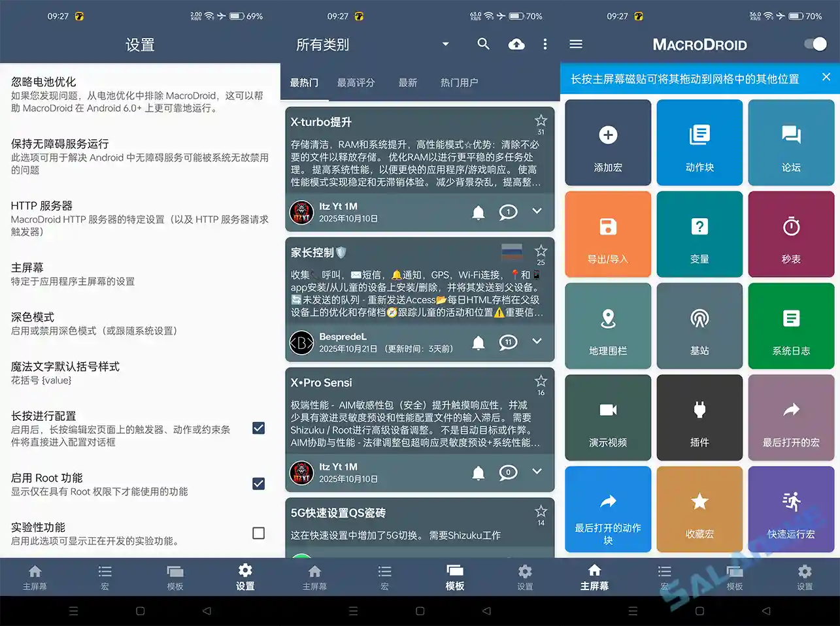This screenshot has height=626, width=840.
Task: Enable 实验性功能 checkbox
Action: (x=258, y=533)
